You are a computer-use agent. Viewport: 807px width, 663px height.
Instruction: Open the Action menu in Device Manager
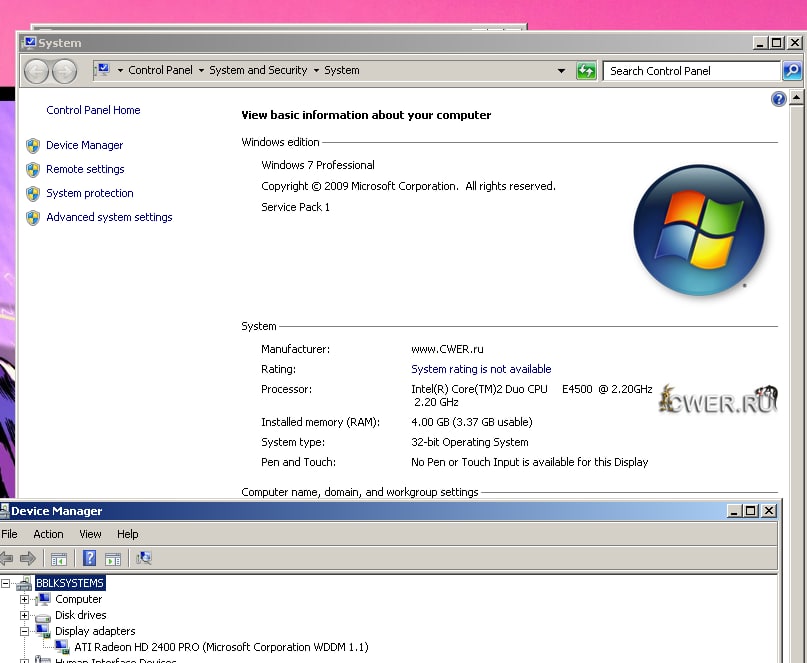(x=48, y=534)
